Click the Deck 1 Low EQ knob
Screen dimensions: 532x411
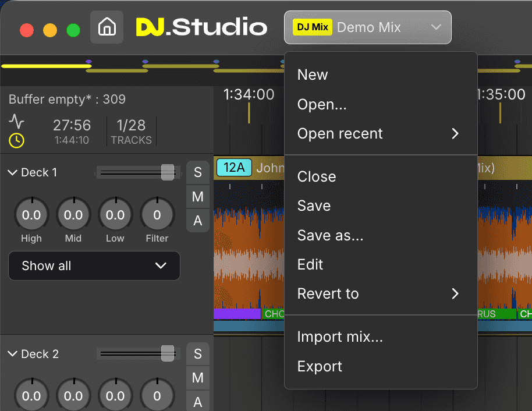[115, 215]
